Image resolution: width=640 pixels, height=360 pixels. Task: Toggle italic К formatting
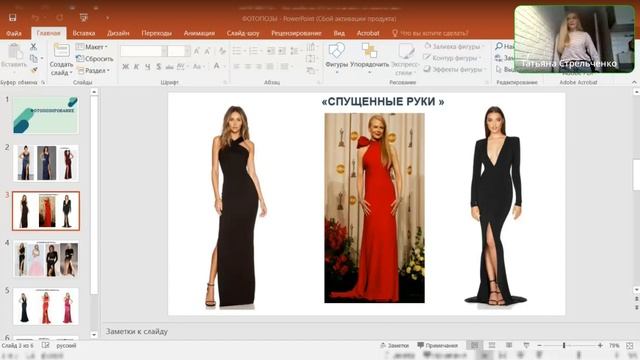click(x=137, y=67)
